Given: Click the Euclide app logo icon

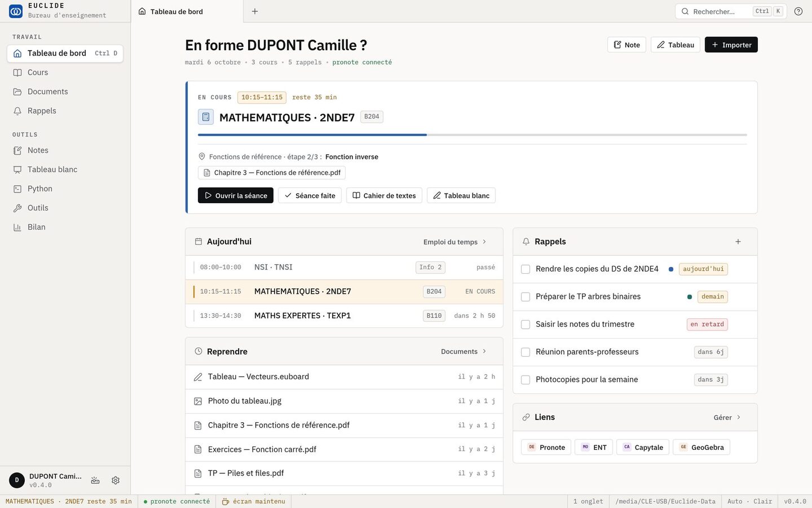Looking at the screenshot, I should click(16, 11).
